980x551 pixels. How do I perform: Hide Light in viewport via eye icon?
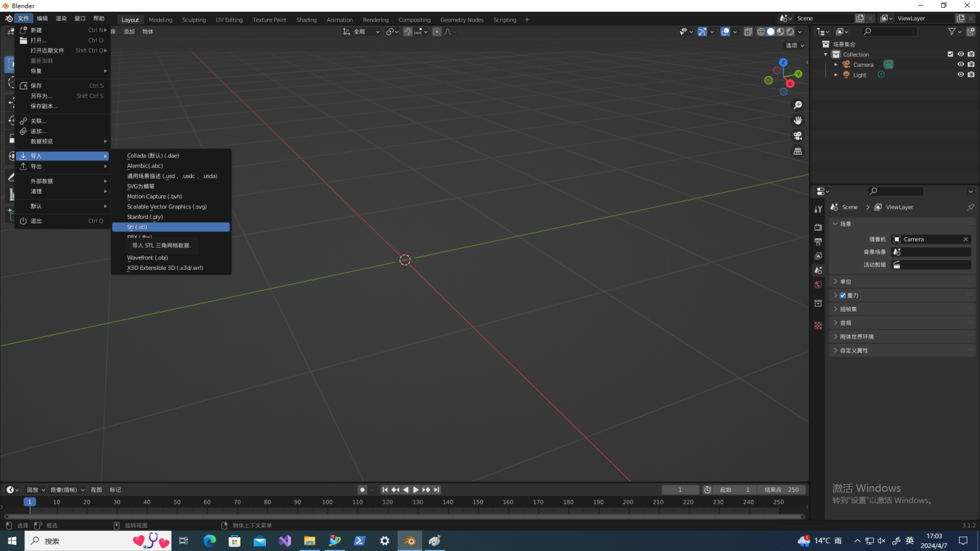pyautogui.click(x=961, y=75)
